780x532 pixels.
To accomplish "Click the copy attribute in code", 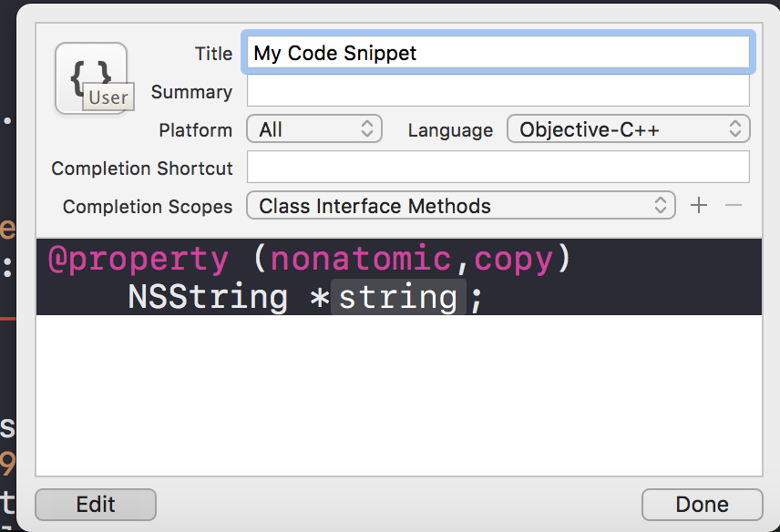I will tap(513, 260).
